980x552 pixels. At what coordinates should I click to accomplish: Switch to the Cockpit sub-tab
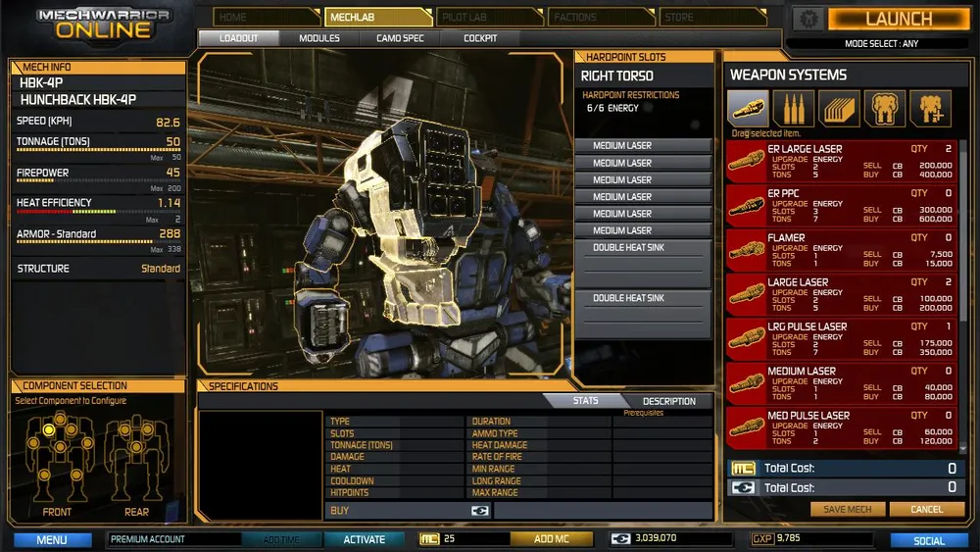[480, 38]
